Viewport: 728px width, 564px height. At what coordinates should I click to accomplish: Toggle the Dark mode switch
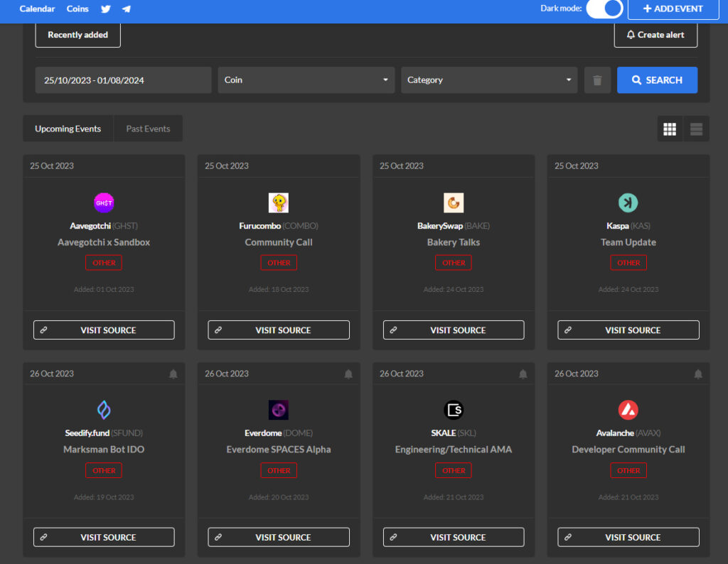click(x=604, y=9)
